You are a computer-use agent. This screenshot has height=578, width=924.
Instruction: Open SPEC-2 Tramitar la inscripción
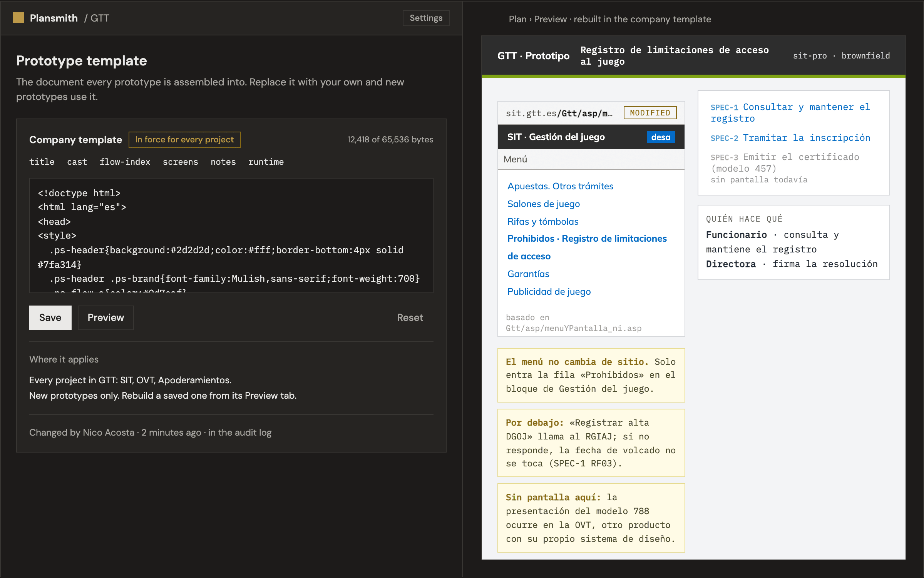tap(790, 138)
